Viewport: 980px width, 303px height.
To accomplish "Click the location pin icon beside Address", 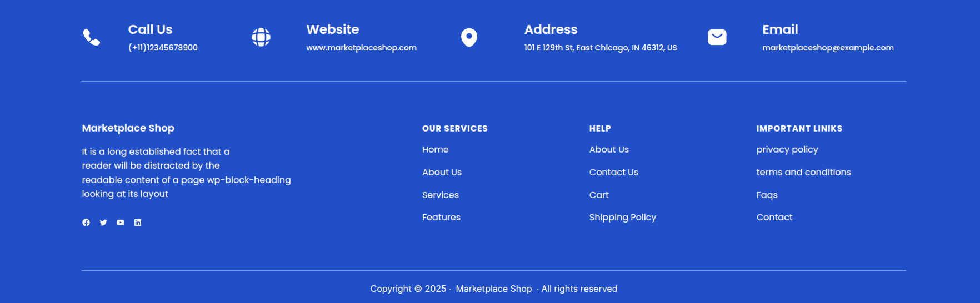I will pyautogui.click(x=469, y=37).
